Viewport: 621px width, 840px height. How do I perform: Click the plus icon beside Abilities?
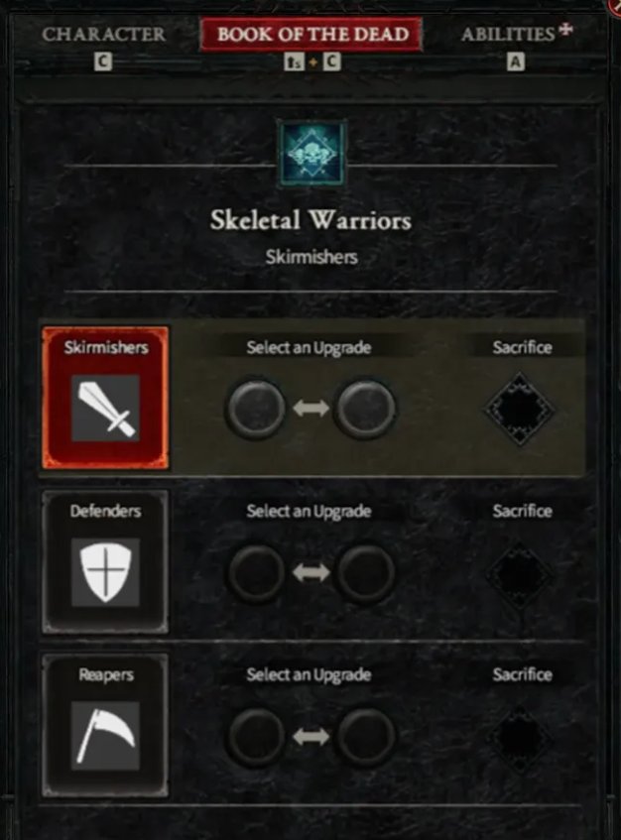(565, 29)
